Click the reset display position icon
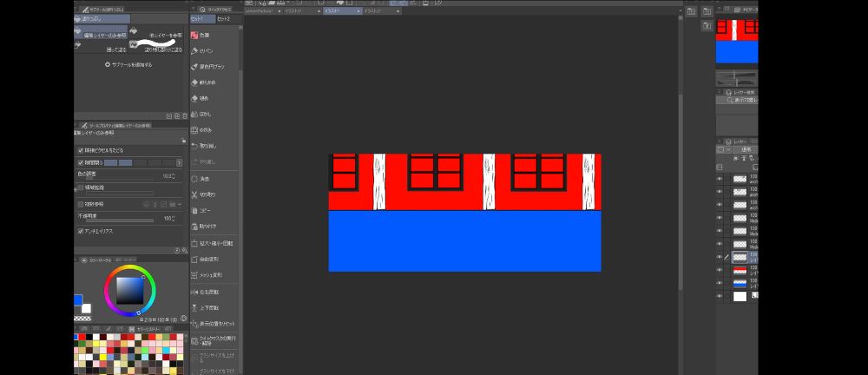868x375 pixels. 194,324
